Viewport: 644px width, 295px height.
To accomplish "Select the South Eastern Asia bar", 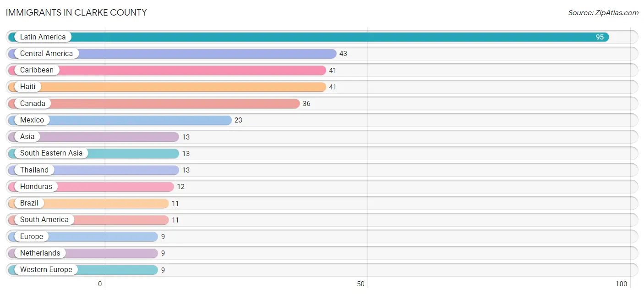I will (93, 153).
